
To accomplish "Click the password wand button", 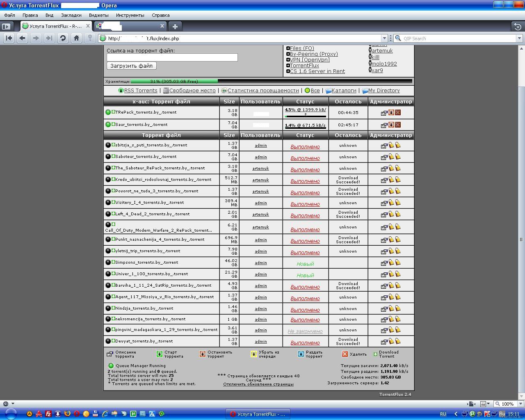I will click(90, 38).
